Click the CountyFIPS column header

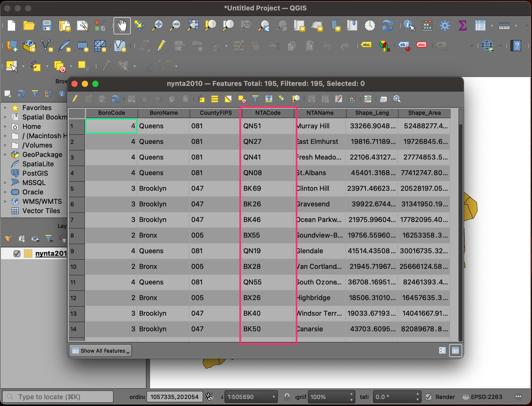216,113
